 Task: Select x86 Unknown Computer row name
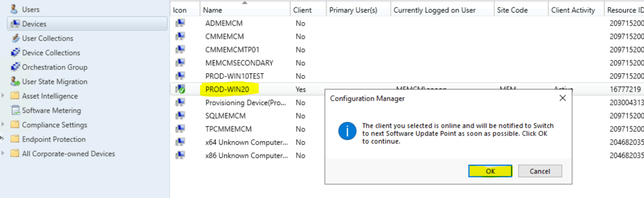[x=246, y=155]
